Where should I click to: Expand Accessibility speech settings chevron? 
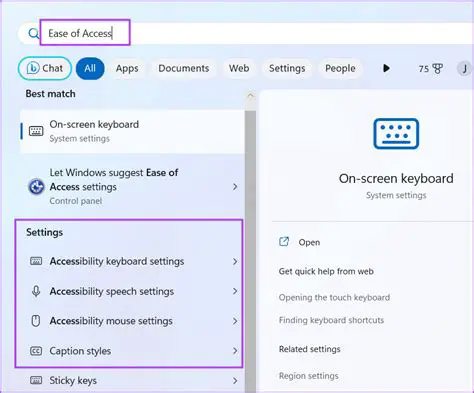pyautogui.click(x=235, y=291)
